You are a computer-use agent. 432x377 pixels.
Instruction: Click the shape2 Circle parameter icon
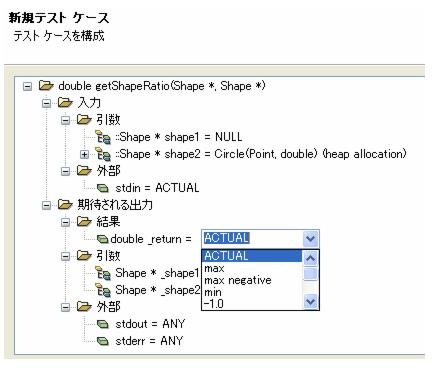click(103, 154)
